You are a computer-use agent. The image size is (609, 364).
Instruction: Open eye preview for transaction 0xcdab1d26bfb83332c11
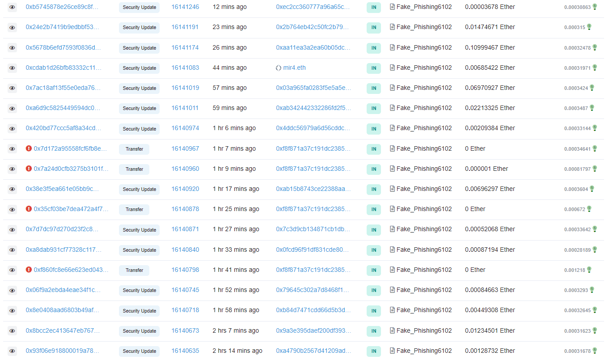(x=12, y=68)
